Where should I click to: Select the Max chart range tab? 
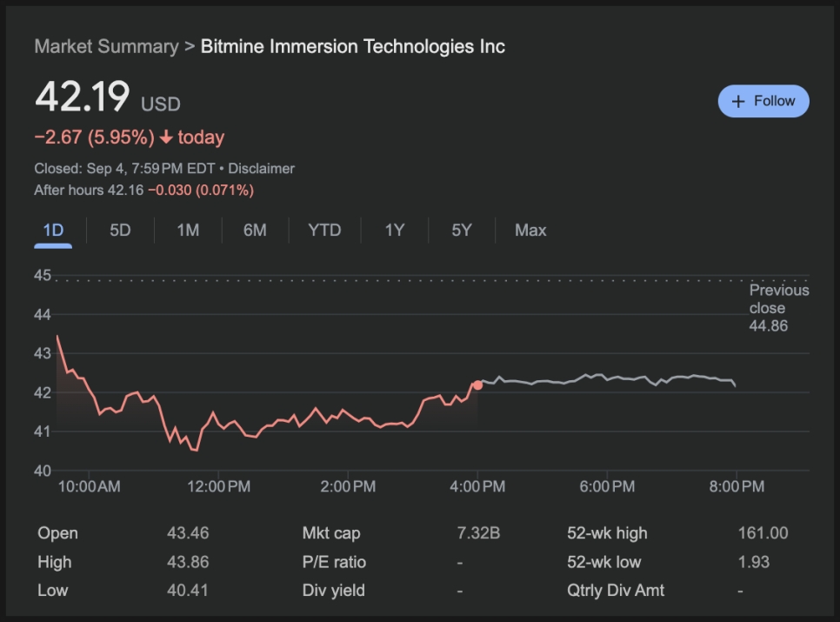[x=530, y=231]
